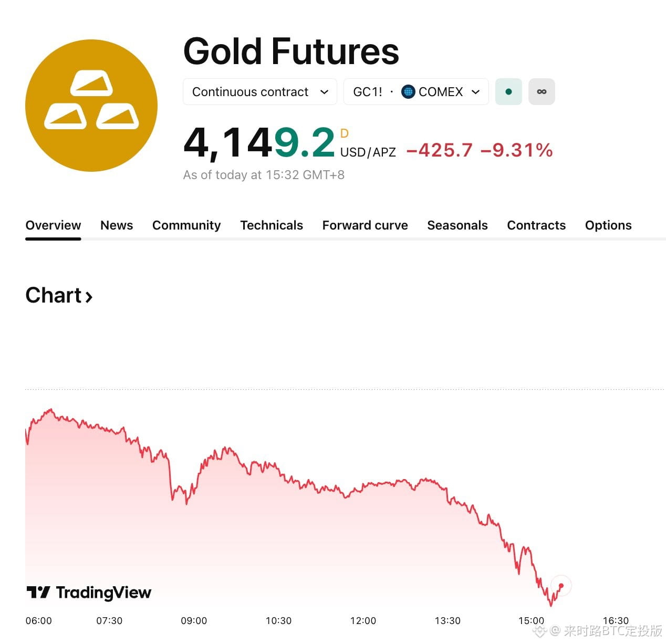Screen dimensions: 666x644
Task: Switch to the Options tab
Action: [x=608, y=225]
